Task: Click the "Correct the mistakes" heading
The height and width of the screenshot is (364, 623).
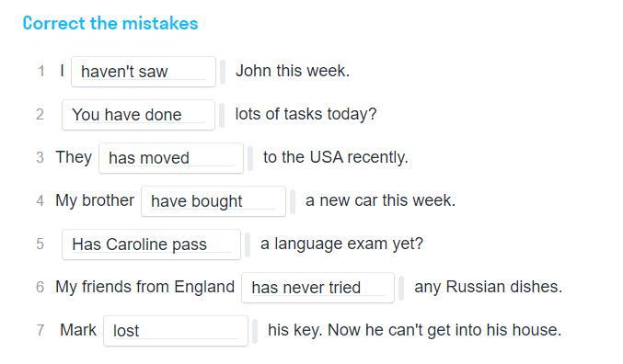Action: (x=110, y=23)
